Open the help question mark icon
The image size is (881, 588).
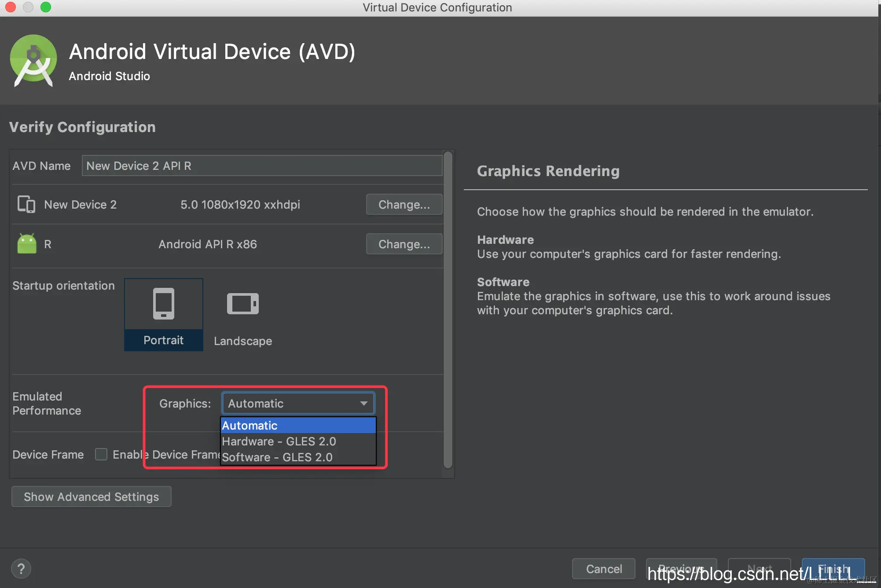coord(21,569)
